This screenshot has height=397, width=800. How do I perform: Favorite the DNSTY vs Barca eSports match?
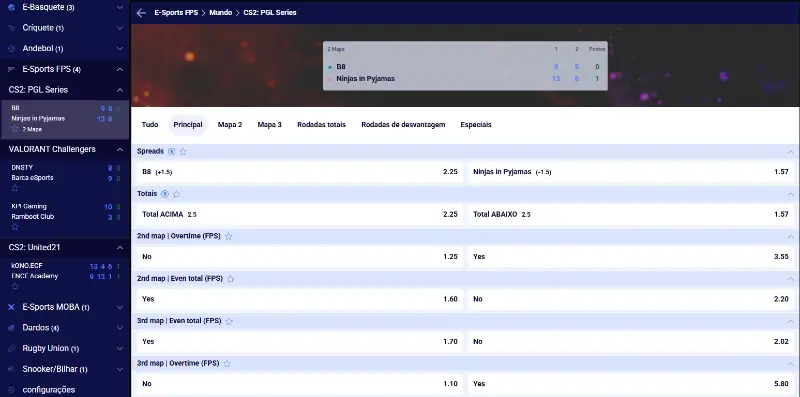pyautogui.click(x=15, y=188)
